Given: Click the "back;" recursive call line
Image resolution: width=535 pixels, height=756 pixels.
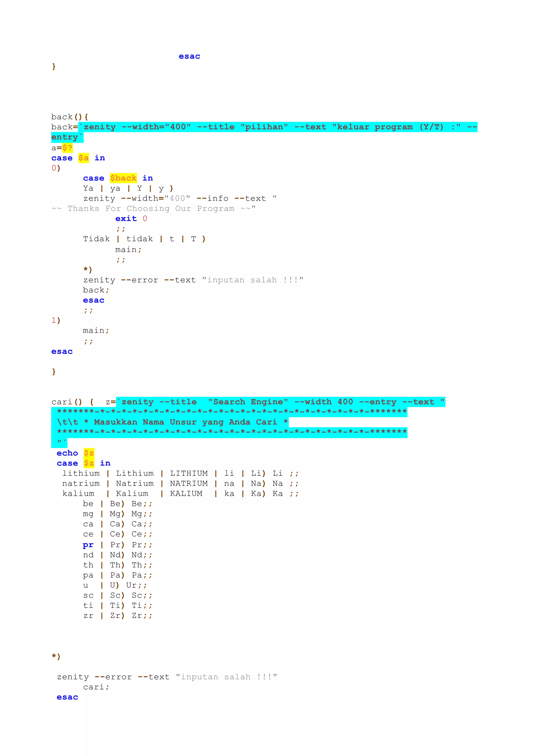Looking at the screenshot, I should (96, 290).
